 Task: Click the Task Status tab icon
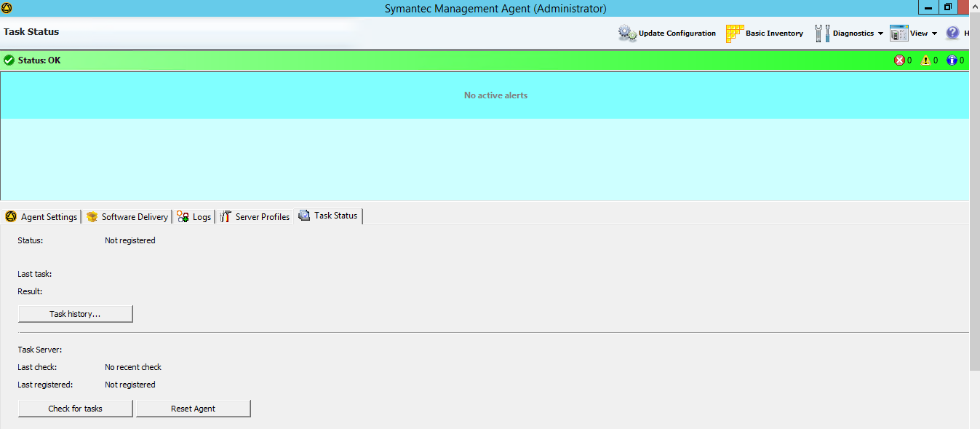click(305, 216)
